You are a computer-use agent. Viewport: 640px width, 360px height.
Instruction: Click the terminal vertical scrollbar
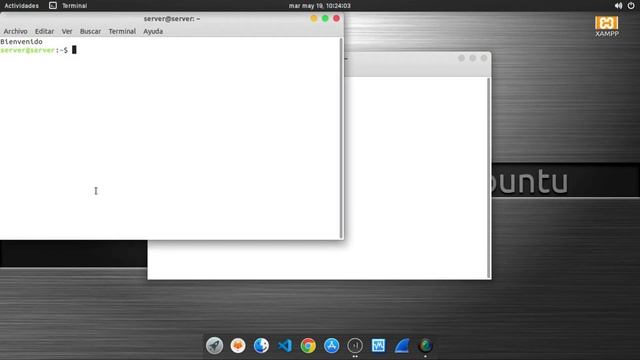tap(341, 138)
